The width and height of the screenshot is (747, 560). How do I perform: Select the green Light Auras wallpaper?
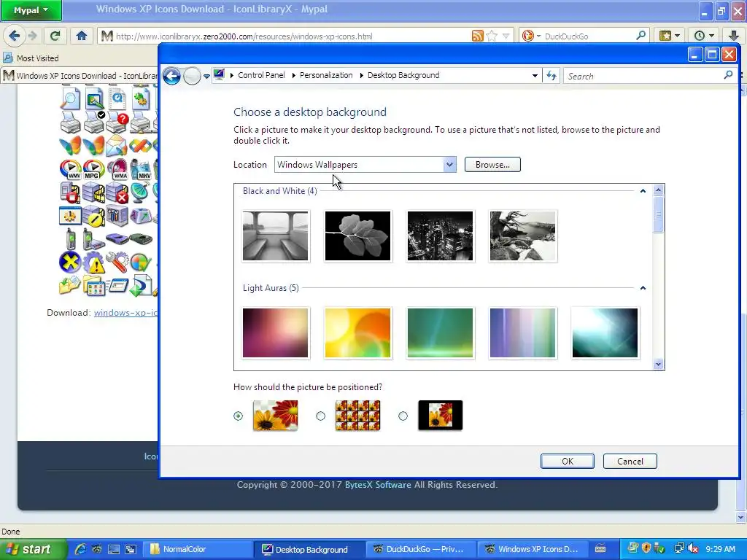440,332
